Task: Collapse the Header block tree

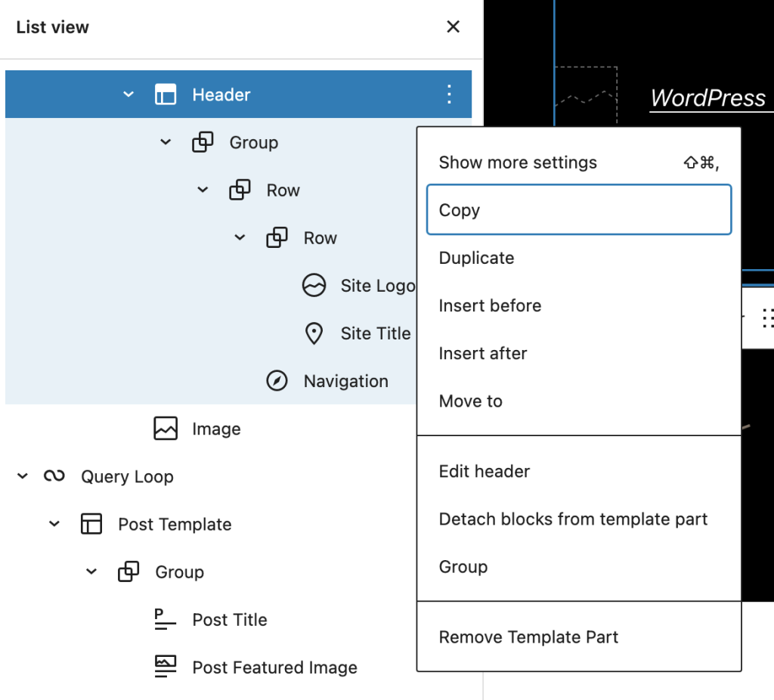Action: [128, 94]
